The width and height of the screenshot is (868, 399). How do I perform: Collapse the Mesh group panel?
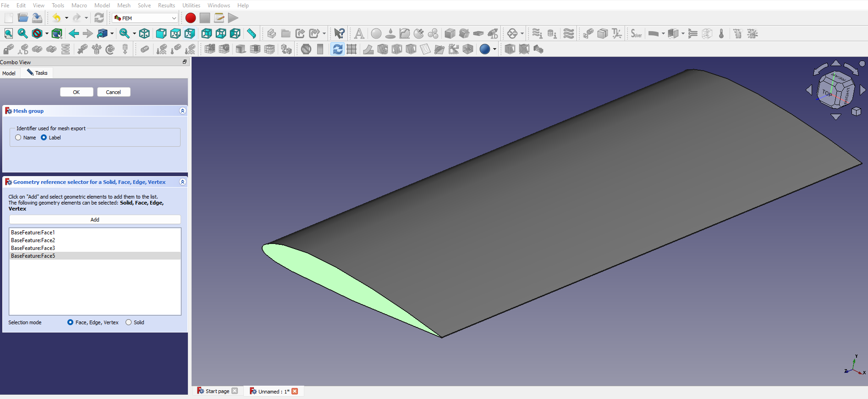click(x=182, y=111)
